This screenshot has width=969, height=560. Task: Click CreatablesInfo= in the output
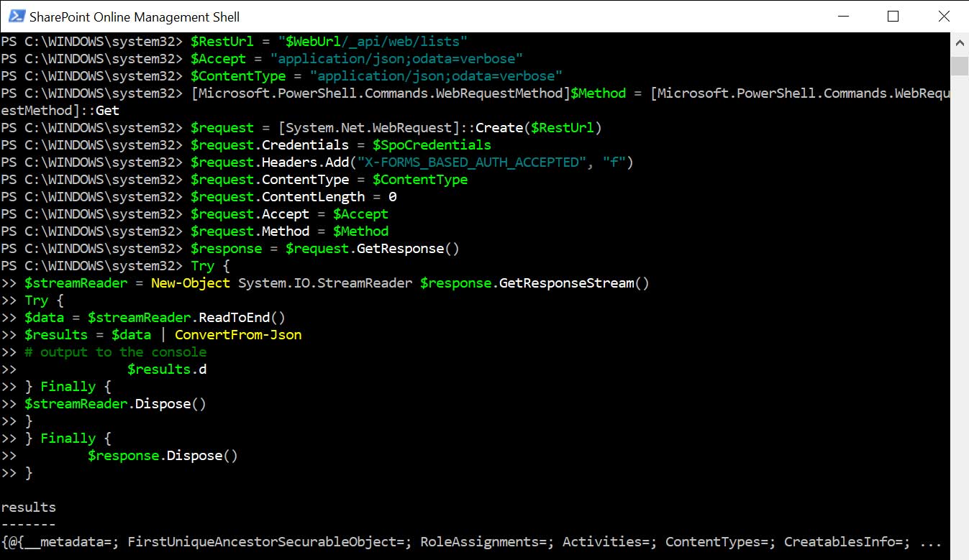click(x=844, y=542)
